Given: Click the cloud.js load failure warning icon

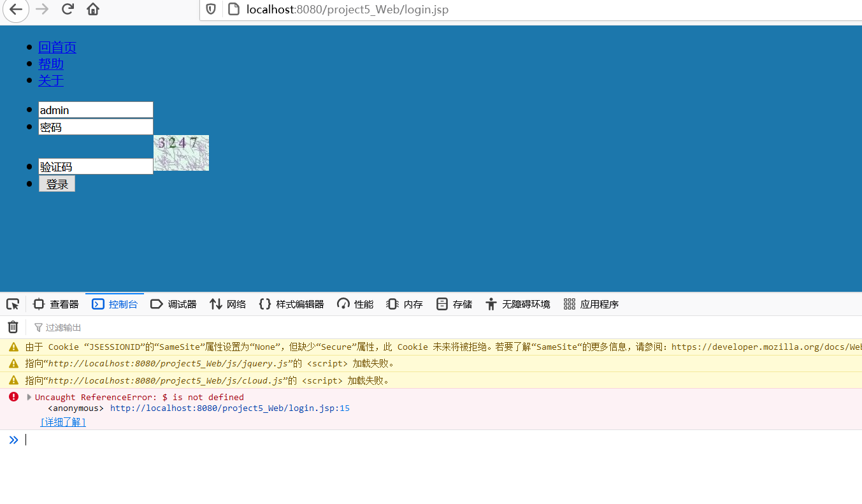Looking at the screenshot, I should tap(13, 380).
